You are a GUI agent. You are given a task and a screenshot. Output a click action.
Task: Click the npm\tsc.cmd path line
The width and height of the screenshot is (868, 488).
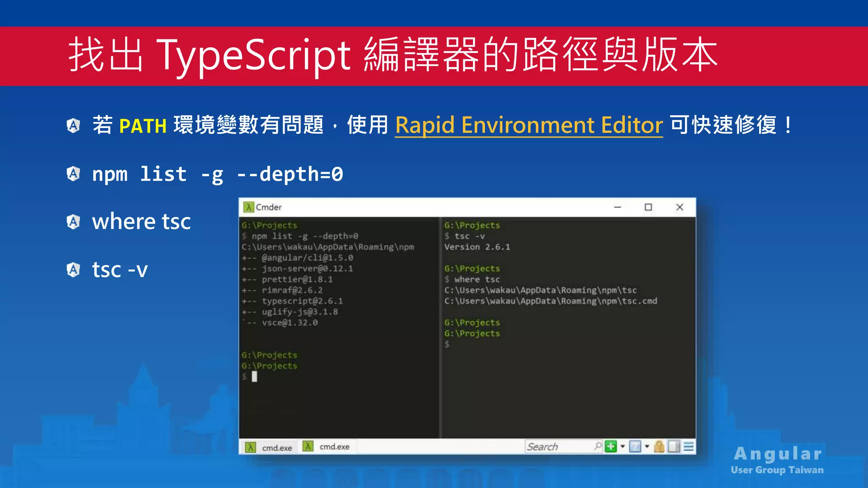551,301
